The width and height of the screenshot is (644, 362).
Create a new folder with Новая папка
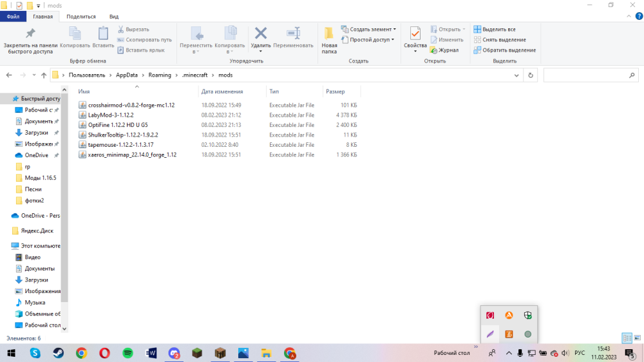[x=329, y=41]
